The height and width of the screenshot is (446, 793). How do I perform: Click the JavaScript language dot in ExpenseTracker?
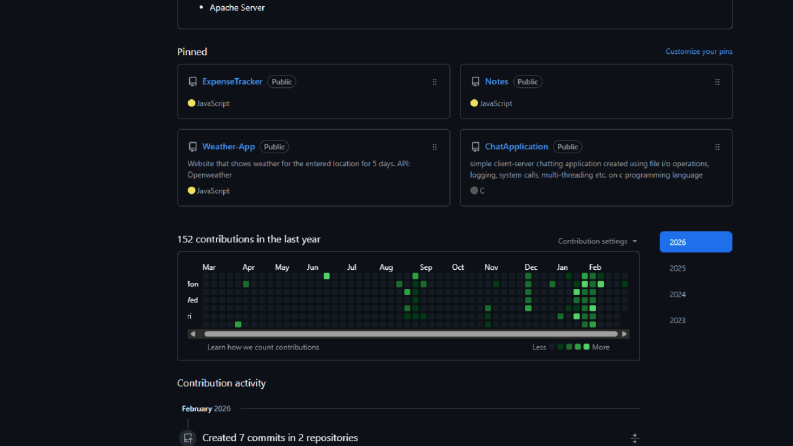pyautogui.click(x=191, y=103)
